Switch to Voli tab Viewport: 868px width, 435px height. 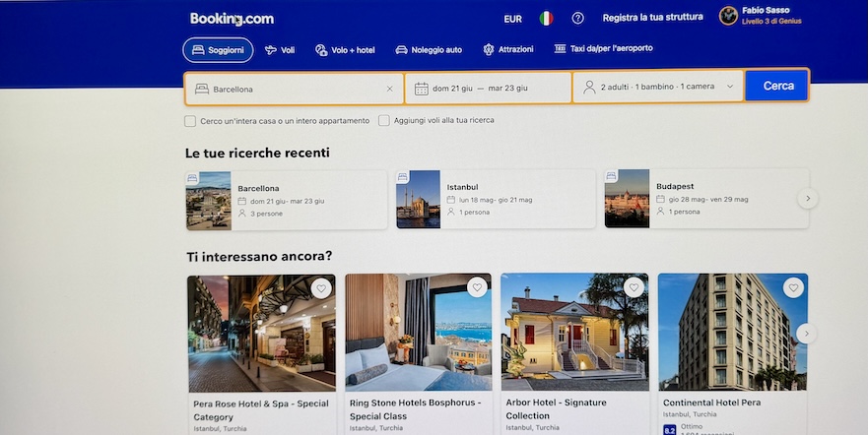(x=280, y=50)
